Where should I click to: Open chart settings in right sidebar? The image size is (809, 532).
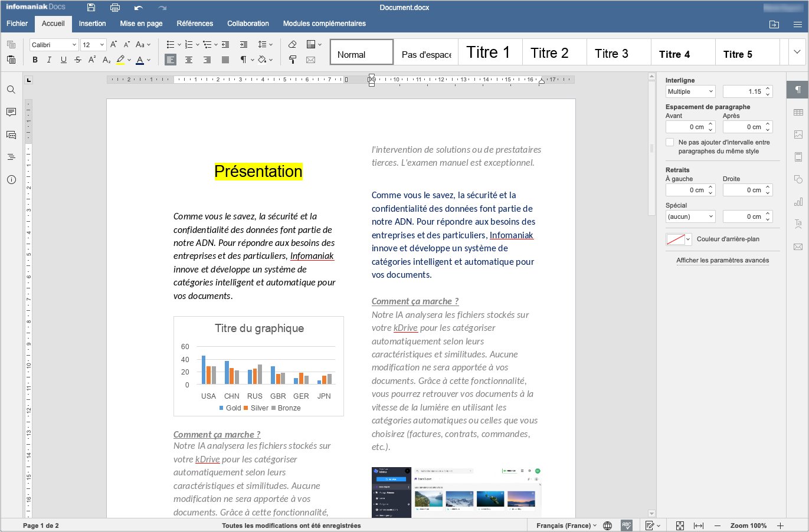[798, 202]
